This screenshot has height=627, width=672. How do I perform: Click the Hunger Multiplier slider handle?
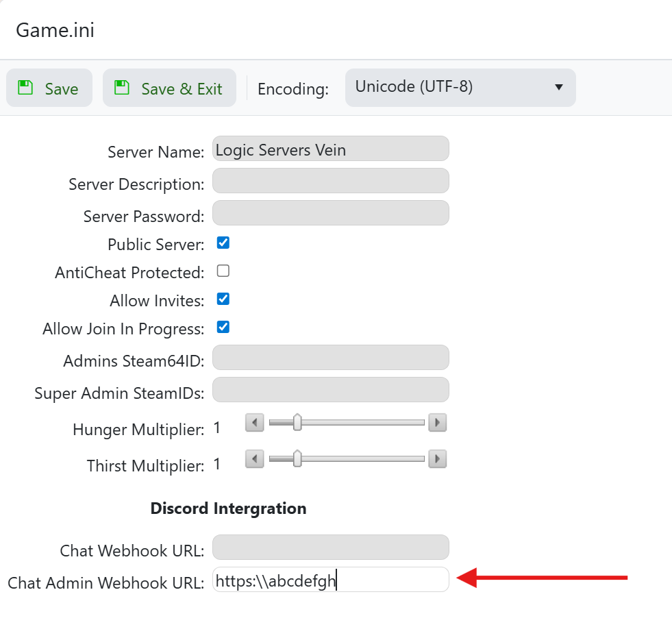[x=297, y=423]
